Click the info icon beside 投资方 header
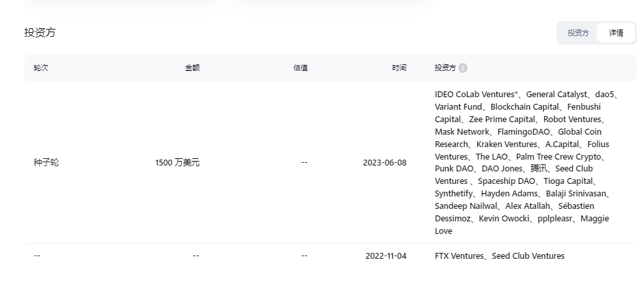 tap(463, 68)
